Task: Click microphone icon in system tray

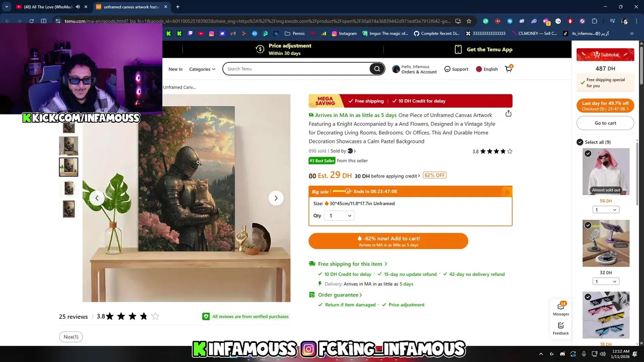Action: click(584, 354)
